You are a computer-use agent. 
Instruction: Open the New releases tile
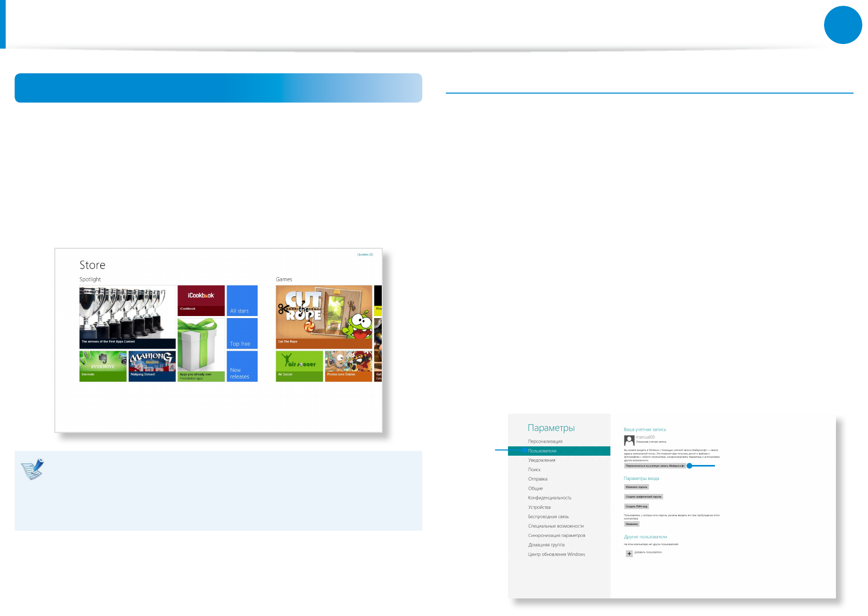pos(242,366)
